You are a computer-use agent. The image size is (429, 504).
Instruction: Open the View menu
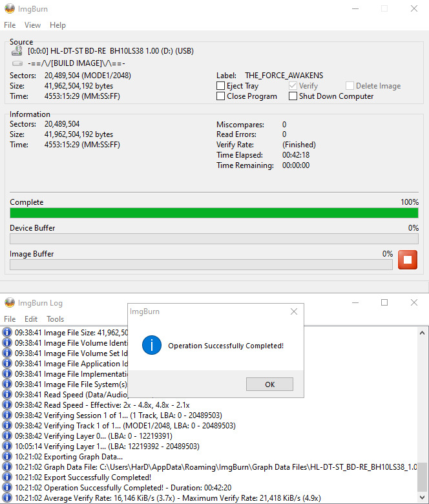(32, 25)
